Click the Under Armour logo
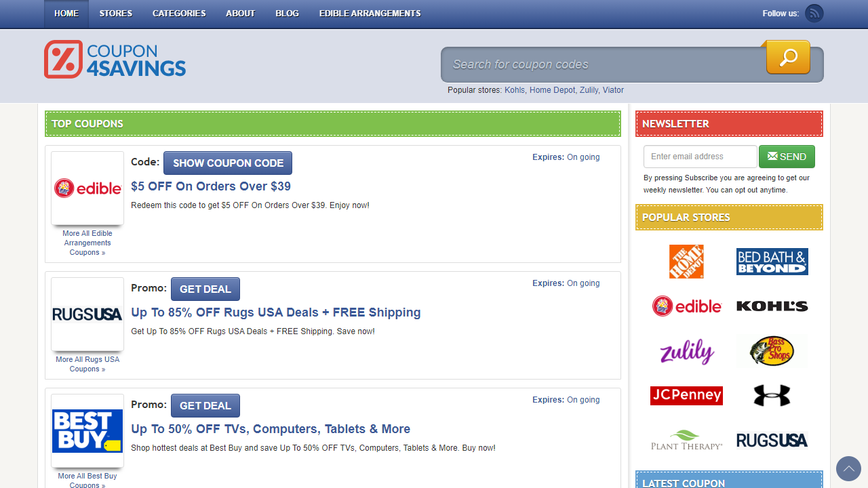This screenshot has height=488, width=868. (772, 395)
